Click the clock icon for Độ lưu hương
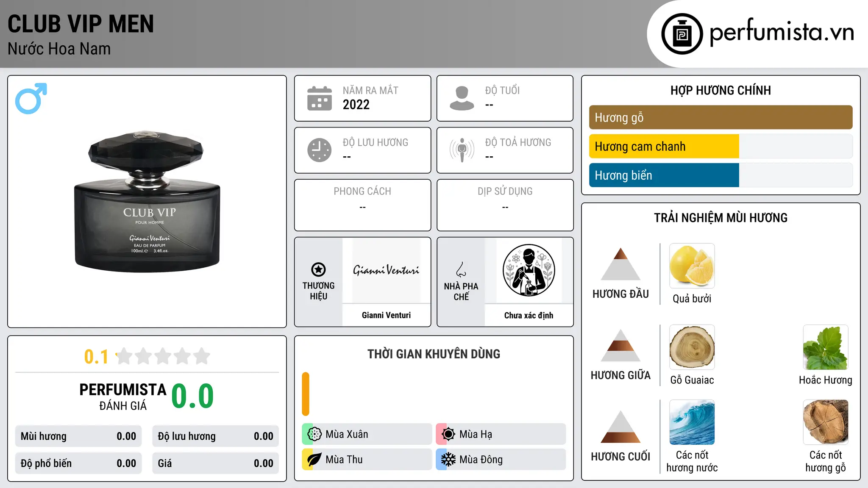Screen dimensions: 868x488 [x=320, y=150]
